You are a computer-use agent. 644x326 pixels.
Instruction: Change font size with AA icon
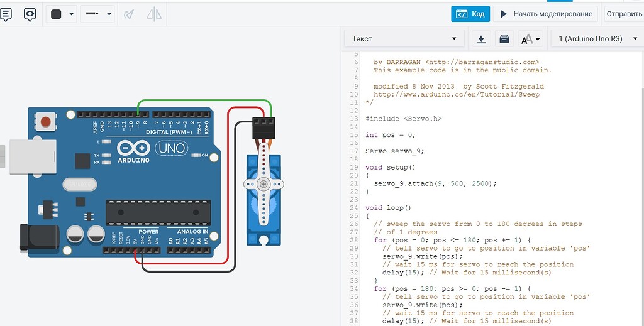click(530, 39)
